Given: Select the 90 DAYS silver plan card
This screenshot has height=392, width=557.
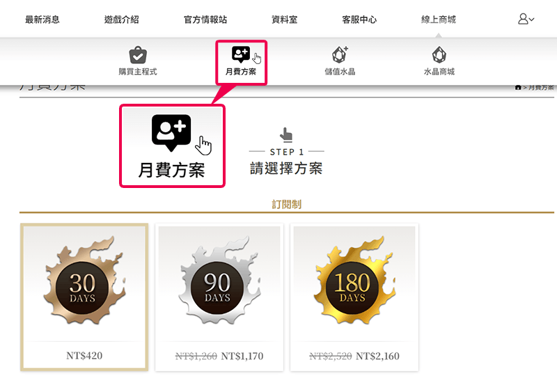Looking at the screenshot, I should click(x=219, y=297).
